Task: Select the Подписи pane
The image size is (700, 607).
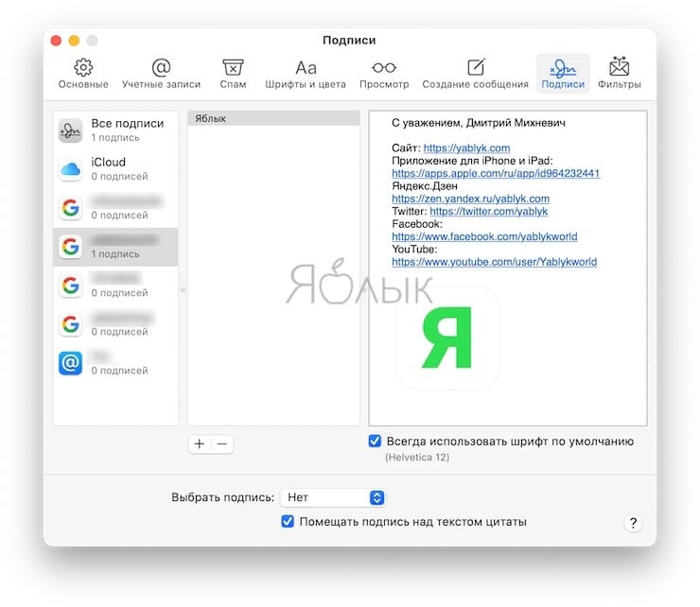Action: 563,74
